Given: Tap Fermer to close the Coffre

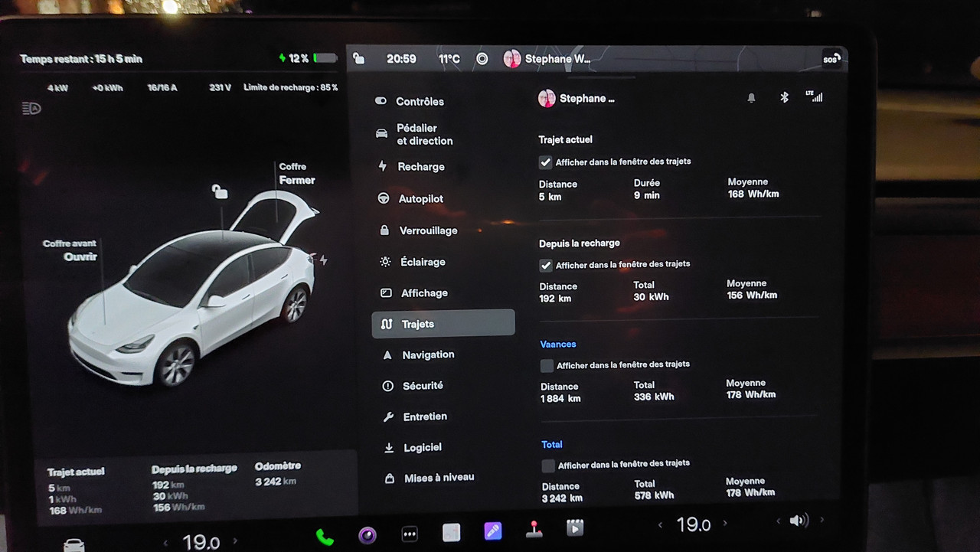Looking at the screenshot, I should [x=297, y=180].
